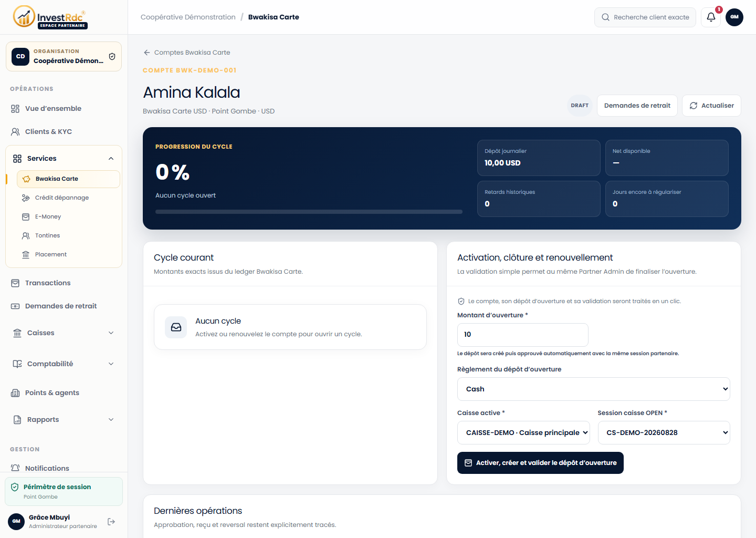Click the Amina Kalala heading
The width and height of the screenshot is (756, 538).
(192, 92)
